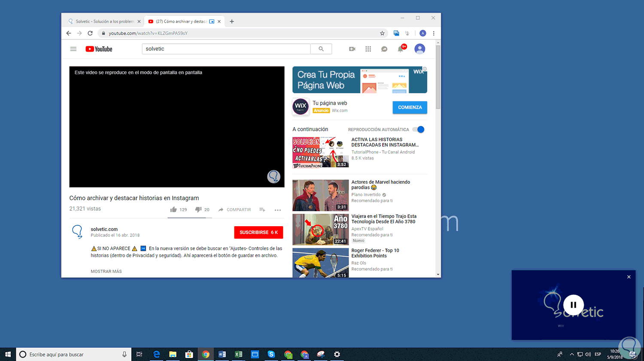
Task: Open the upload video camera icon
Action: pos(352,49)
